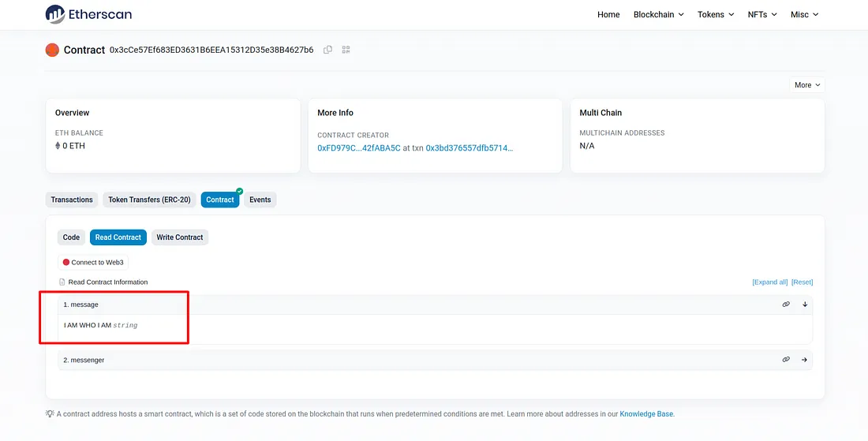Click Connect to Web3 button
868x441 pixels.
[93, 262]
